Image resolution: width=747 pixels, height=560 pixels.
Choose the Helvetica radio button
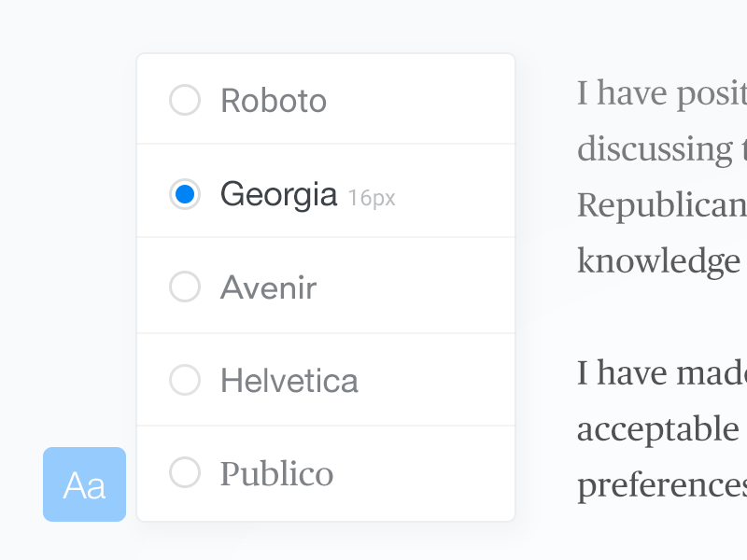tap(185, 380)
